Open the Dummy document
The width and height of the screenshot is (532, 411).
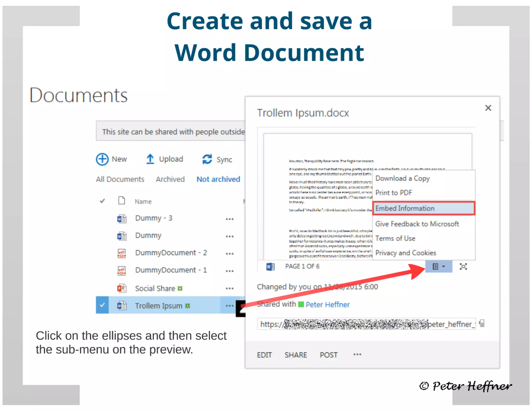[x=148, y=236]
